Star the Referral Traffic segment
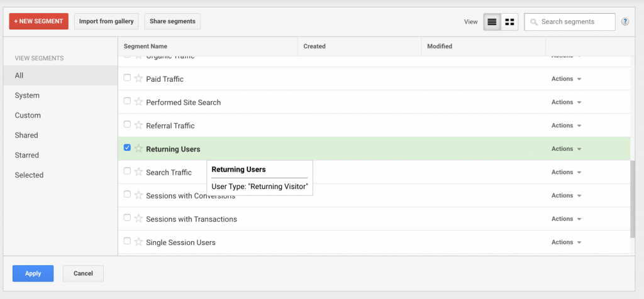Viewport: 644px width, 299px height. [138, 126]
